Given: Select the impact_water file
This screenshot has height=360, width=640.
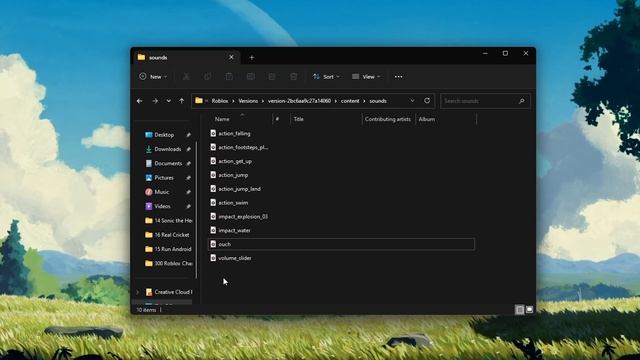Looking at the screenshot, I should point(234,231).
